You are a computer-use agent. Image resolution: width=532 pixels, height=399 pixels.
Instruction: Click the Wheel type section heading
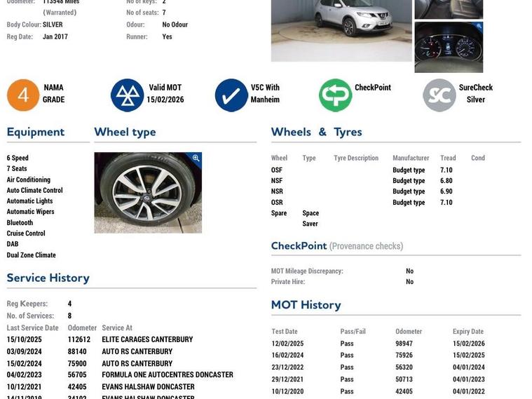(125, 132)
